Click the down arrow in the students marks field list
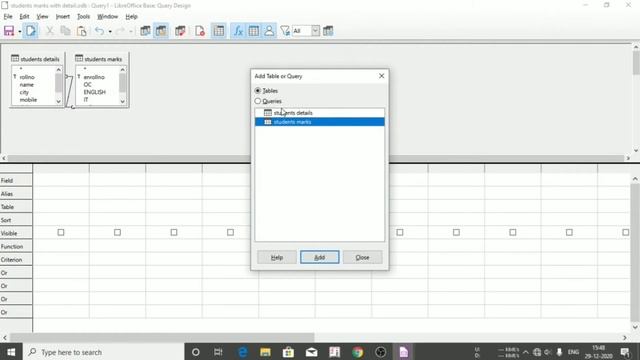 [x=122, y=101]
